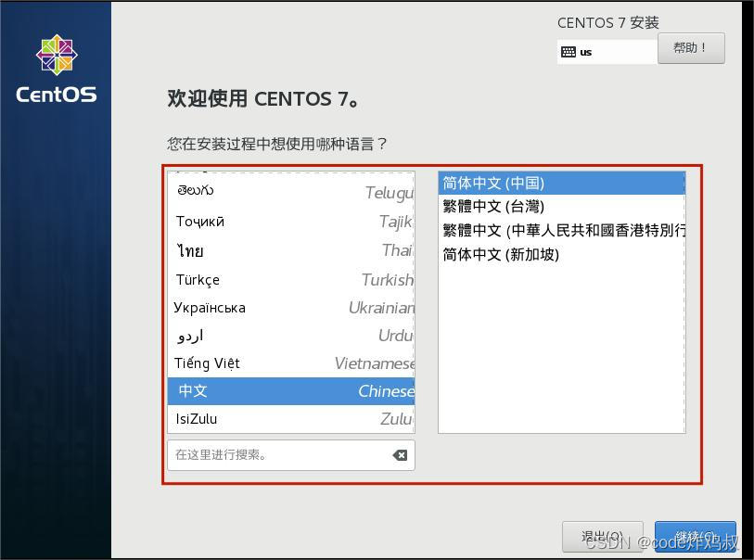Image resolution: width=754 pixels, height=560 pixels.
Task: Focus the language search input field
Action: click(x=291, y=454)
